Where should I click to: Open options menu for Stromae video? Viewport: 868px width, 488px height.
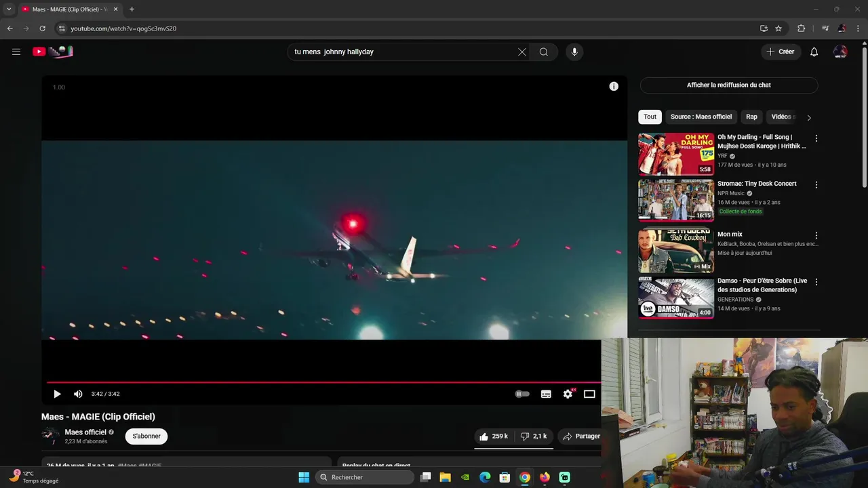pos(816,184)
